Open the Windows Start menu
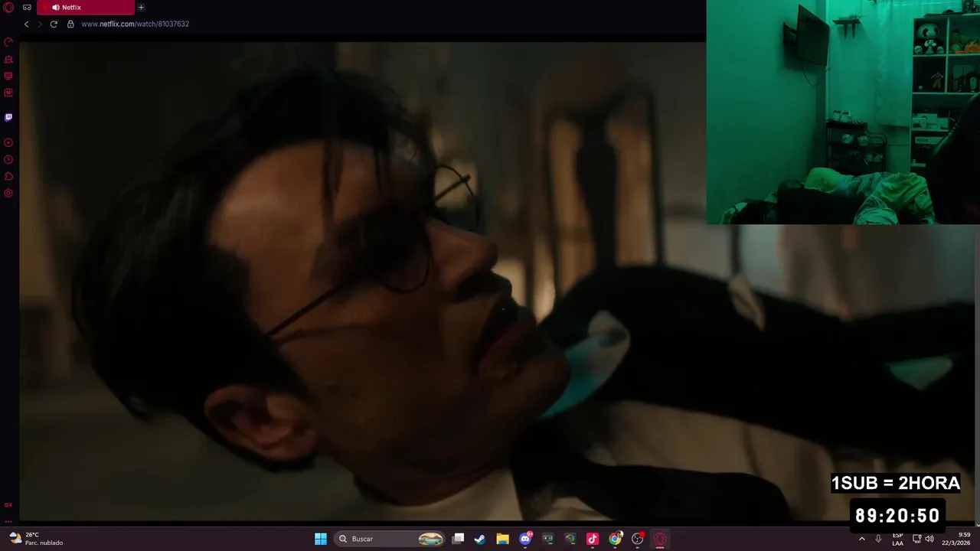 click(321, 539)
